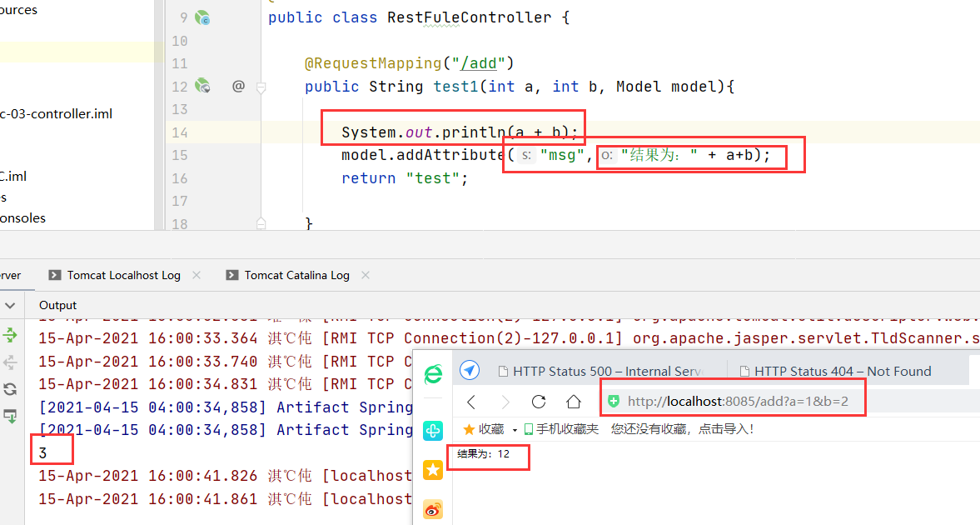Click the @ annotation gutter mark on line 12
980x525 pixels.
pyautogui.click(x=238, y=86)
